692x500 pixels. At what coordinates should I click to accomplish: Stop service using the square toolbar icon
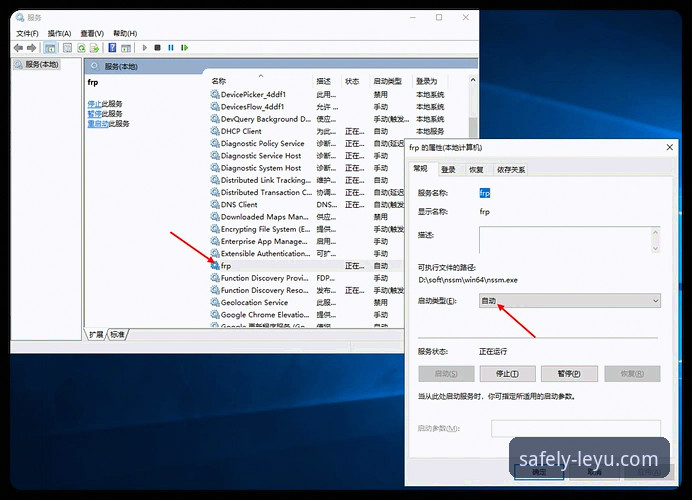158,48
